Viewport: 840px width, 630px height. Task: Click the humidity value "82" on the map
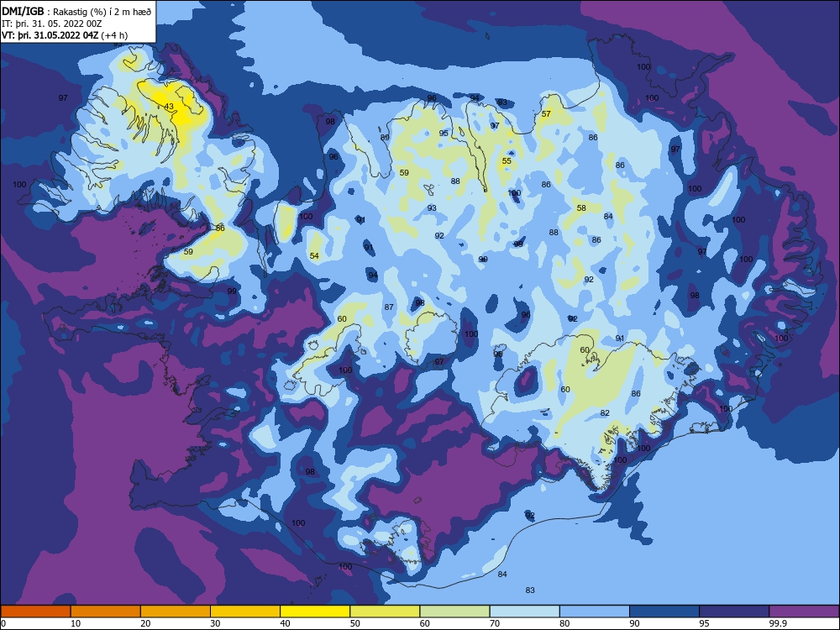tap(605, 413)
